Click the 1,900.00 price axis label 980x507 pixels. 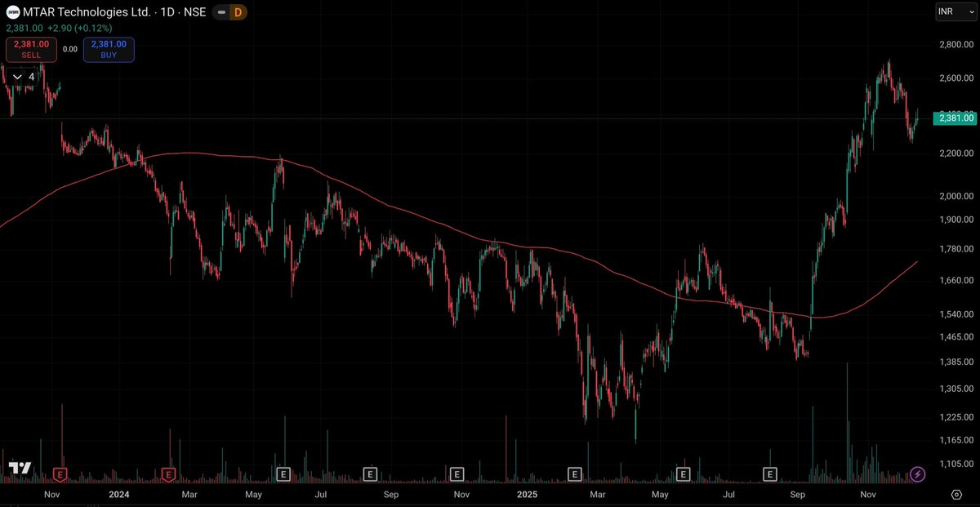point(956,220)
